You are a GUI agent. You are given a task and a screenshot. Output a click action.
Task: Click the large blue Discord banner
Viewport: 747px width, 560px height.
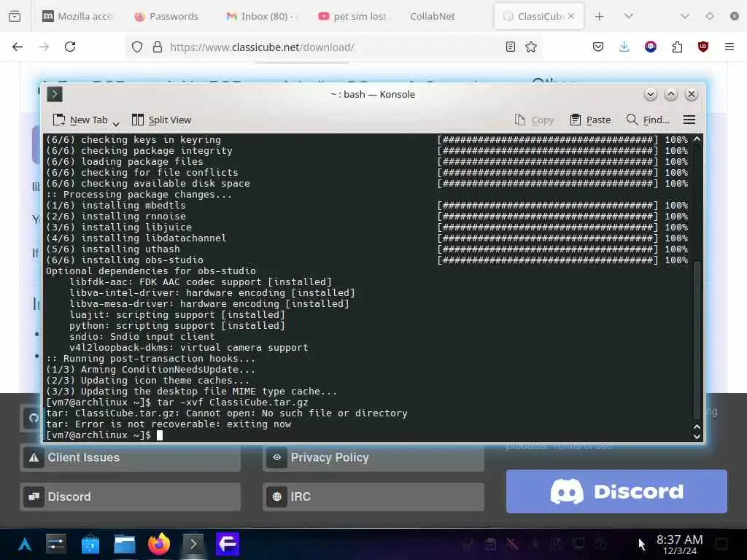[616, 491]
